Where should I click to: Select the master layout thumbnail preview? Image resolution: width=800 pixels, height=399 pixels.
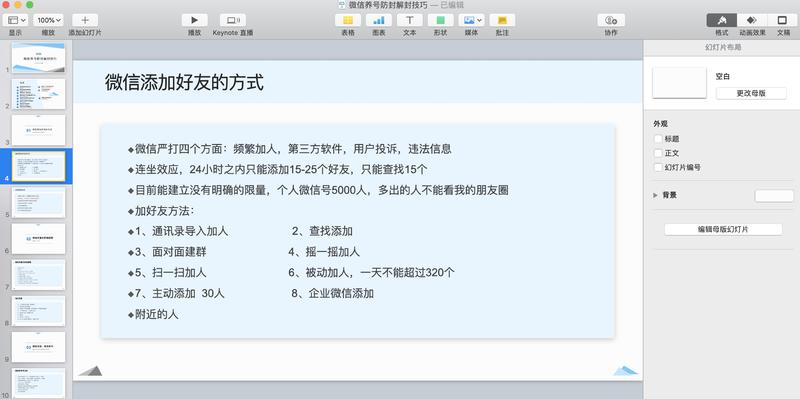(679, 83)
